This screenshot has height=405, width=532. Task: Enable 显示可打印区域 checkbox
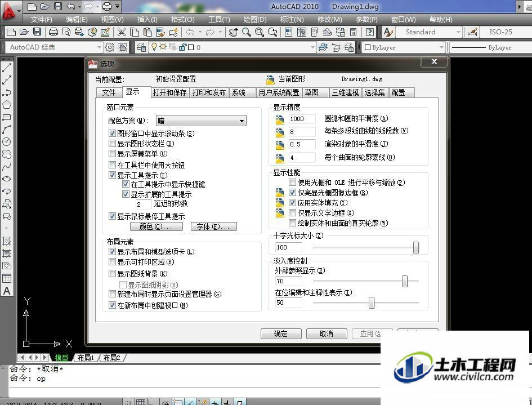[x=112, y=262]
